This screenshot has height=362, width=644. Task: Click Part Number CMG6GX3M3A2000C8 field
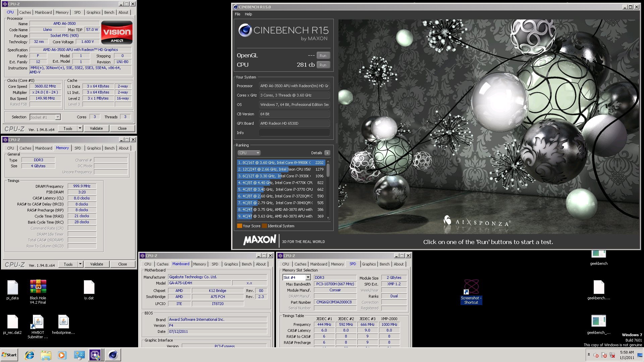[335, 302]
